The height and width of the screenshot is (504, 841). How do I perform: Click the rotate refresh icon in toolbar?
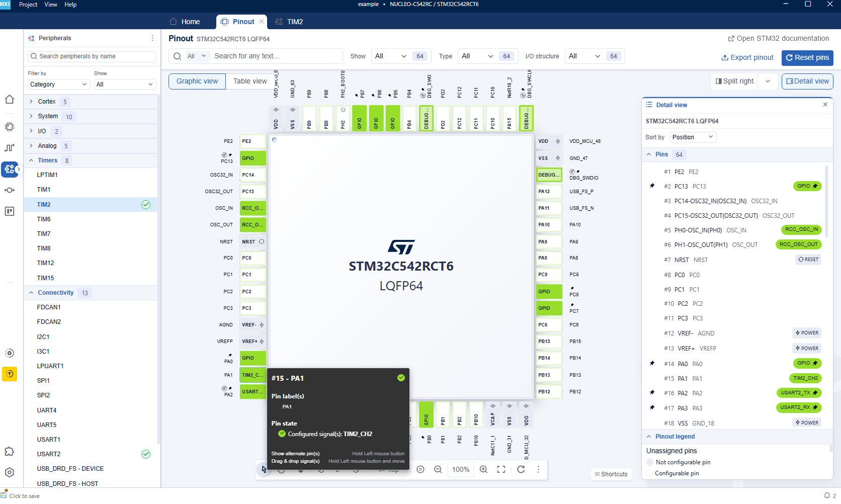pos(521,469)
